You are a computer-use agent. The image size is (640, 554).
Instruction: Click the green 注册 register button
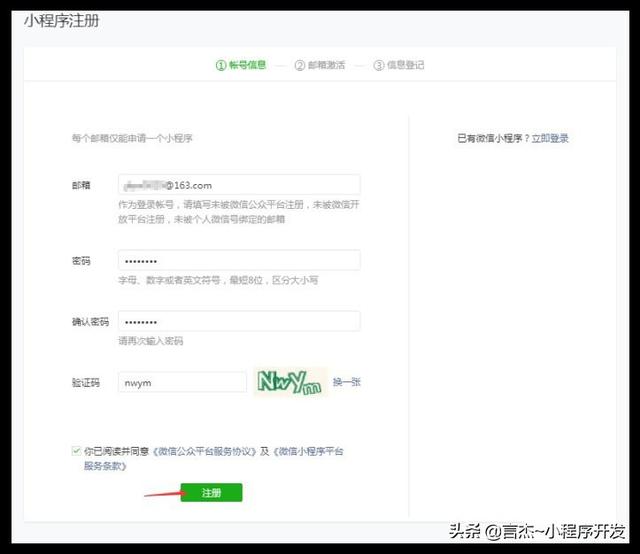pos(211,492)
